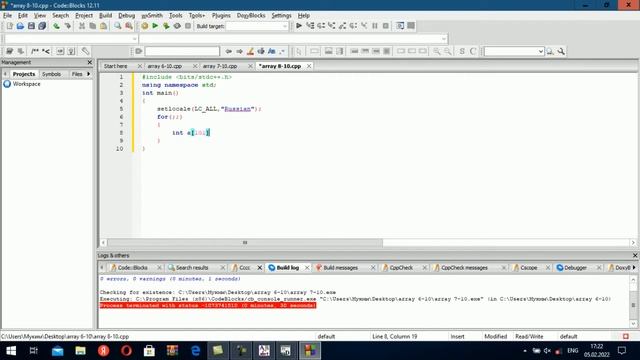Click debugger Run to cursor icon

coord(310,26)
